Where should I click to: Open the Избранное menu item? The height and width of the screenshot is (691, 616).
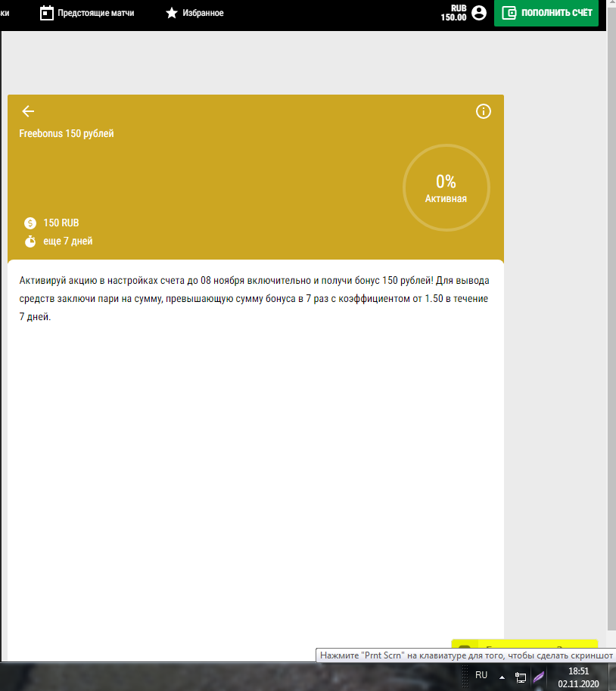[203, 13]
